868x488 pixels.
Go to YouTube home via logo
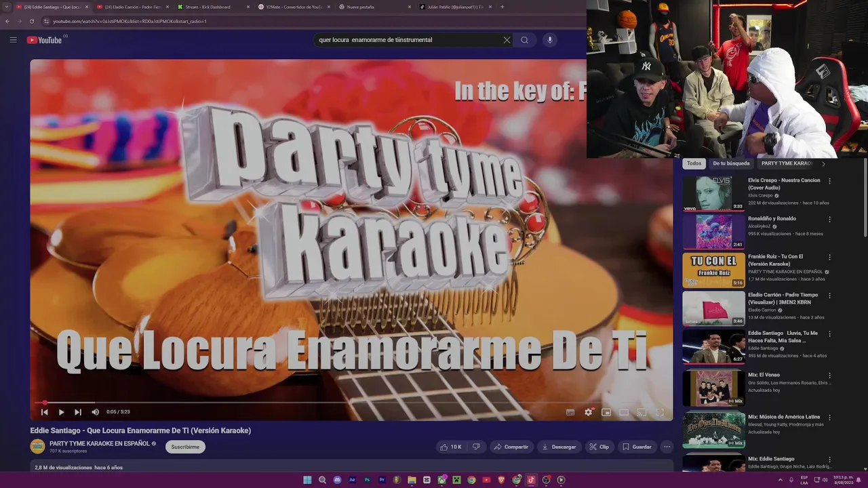click(x=44, y=40)
